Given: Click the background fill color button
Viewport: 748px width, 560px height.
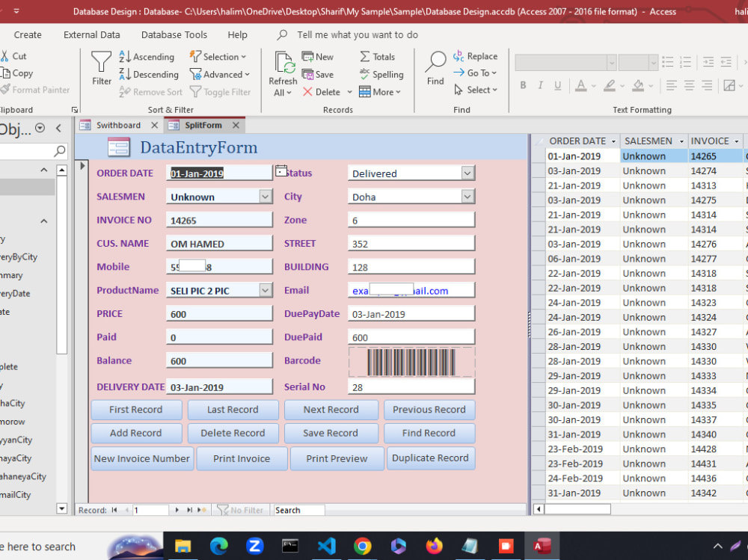Looking at the screenshot, I should click(x=638, y=85).
